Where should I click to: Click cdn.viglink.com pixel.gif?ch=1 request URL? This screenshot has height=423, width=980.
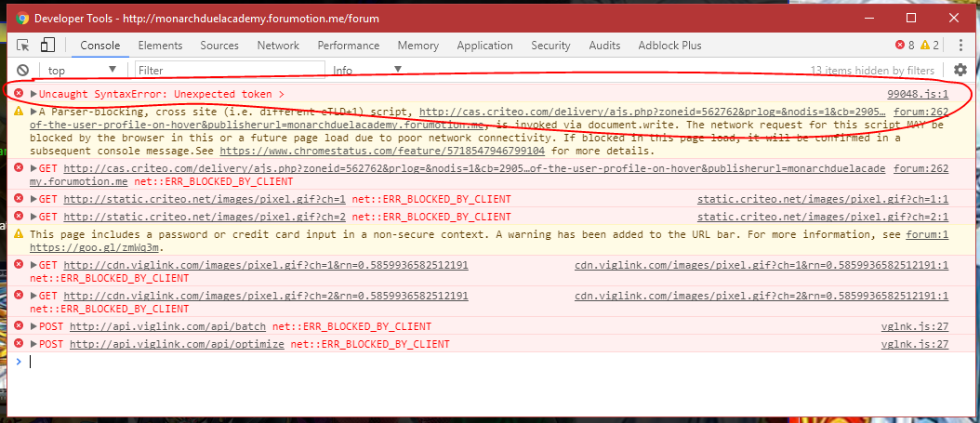(x=266, y=265)
